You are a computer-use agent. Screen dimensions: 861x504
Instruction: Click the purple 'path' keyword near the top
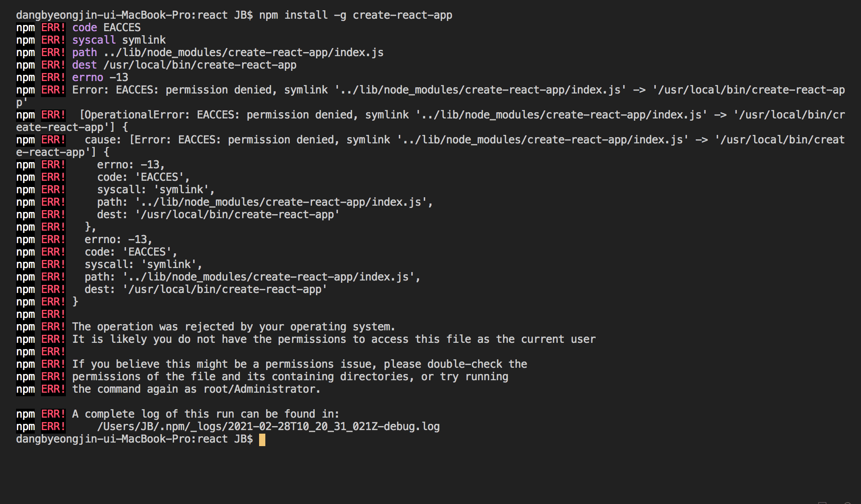pos(84,53)
